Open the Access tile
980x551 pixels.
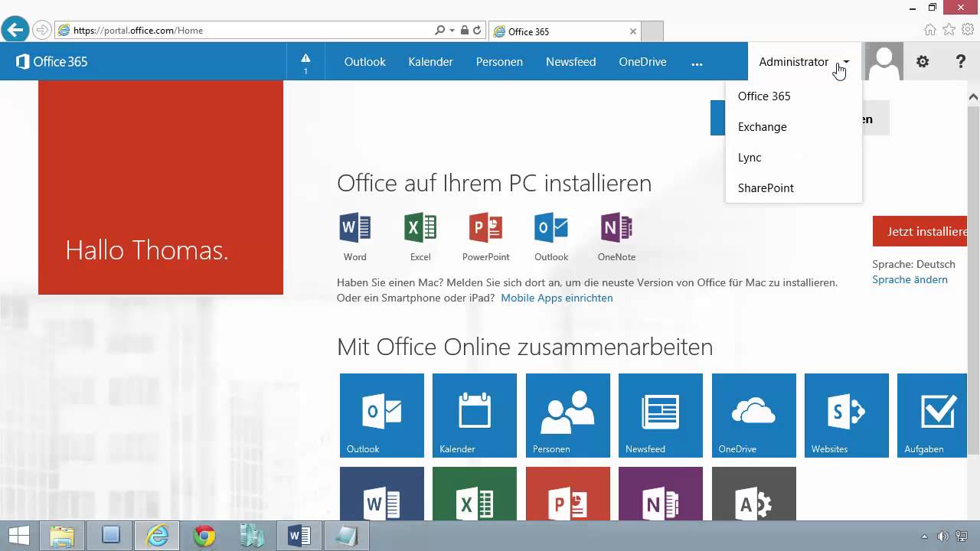754,494
